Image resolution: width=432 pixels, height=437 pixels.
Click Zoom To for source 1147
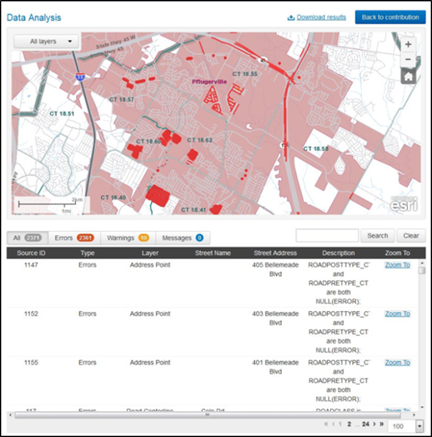click(x=398, y=265)
